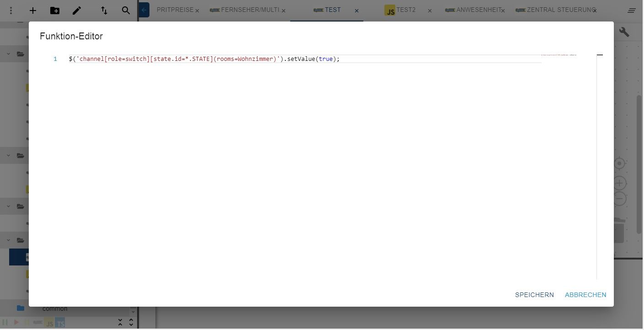The width and height of the screenshot is (644, 330).
Task: Filter paused scripts with pause icon
Action: click(5, 322)
